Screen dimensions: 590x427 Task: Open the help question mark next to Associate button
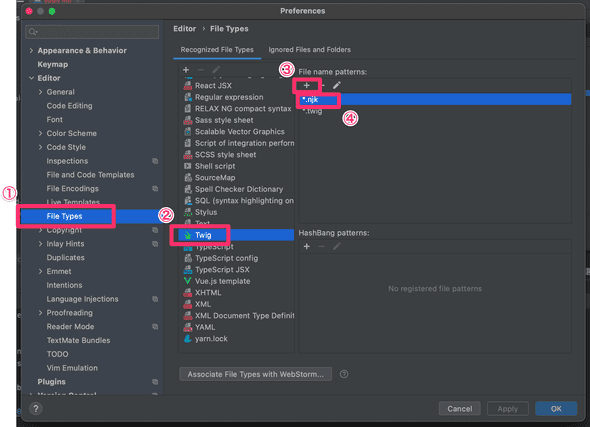click(344, 374)
